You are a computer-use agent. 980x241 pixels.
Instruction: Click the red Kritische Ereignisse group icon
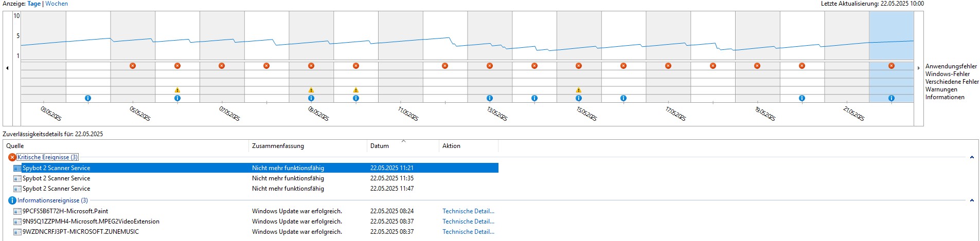[12, 157]
